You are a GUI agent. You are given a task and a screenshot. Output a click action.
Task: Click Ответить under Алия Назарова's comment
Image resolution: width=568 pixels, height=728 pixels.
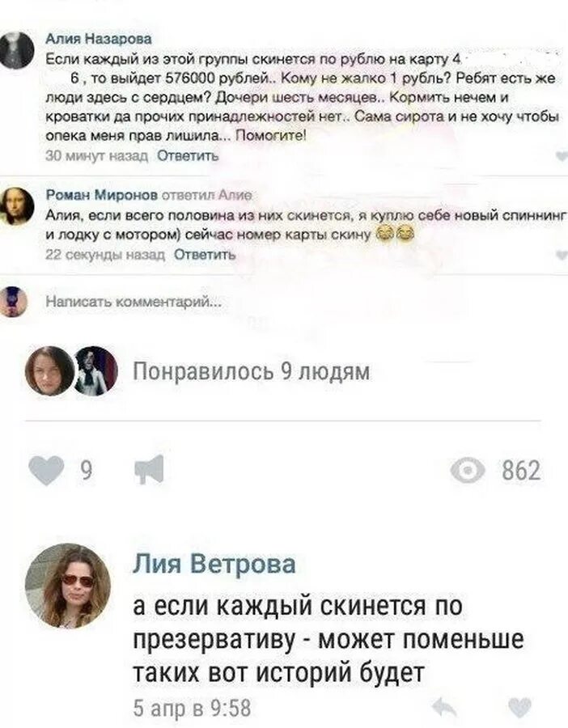[188, 156]
